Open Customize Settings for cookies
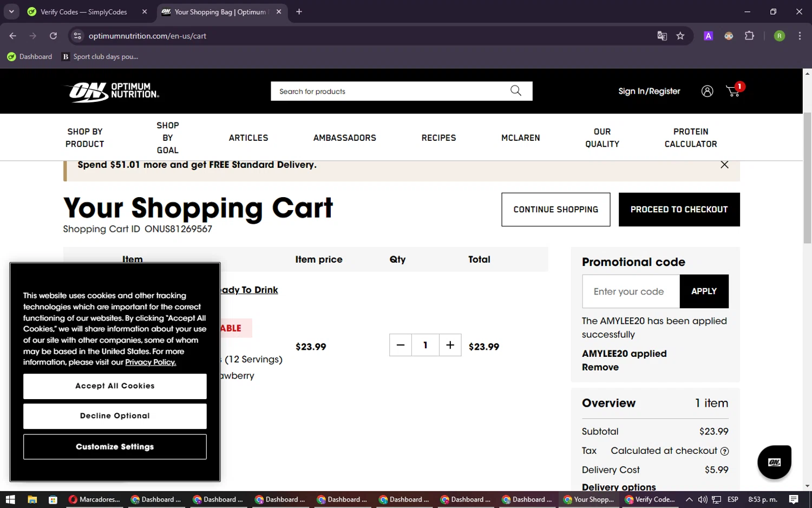Image resolution: width=812 pixels, height=508 pixels. pyautogui.click(x=115, y=447)
